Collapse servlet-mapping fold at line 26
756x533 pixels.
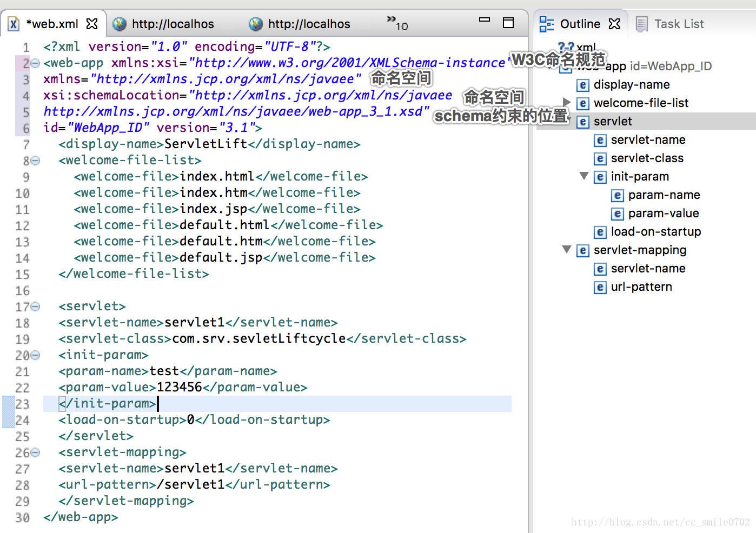[x=36, y=452]
